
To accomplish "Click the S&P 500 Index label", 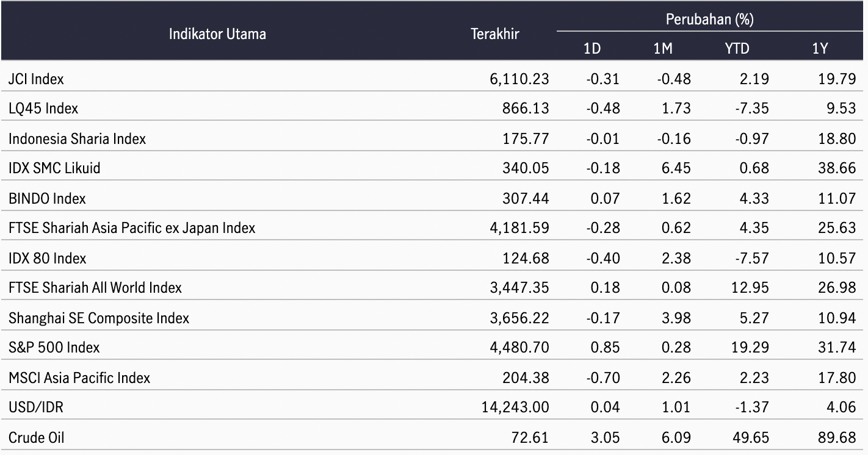I will pos(54,347).
